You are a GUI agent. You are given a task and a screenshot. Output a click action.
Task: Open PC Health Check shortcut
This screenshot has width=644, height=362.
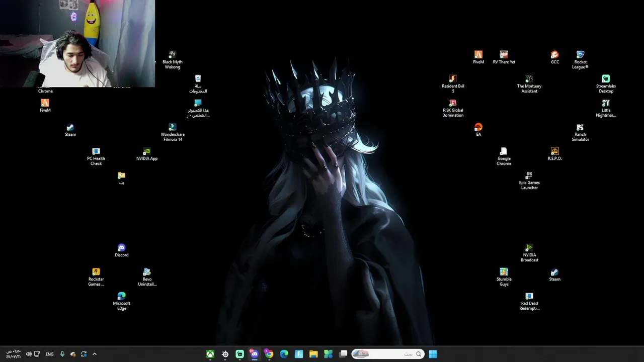[96, 156]
